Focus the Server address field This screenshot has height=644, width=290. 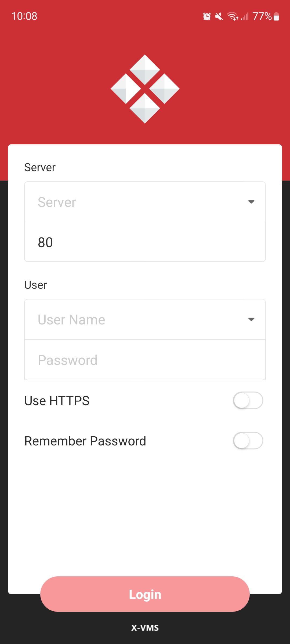pyautogui.click(x=145, y=202)
